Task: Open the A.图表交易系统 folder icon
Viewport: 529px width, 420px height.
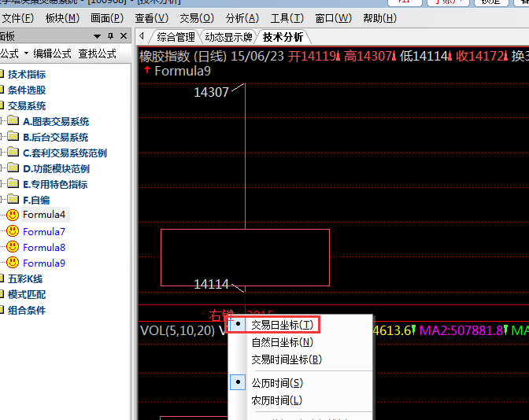Action: coord(13,120)
